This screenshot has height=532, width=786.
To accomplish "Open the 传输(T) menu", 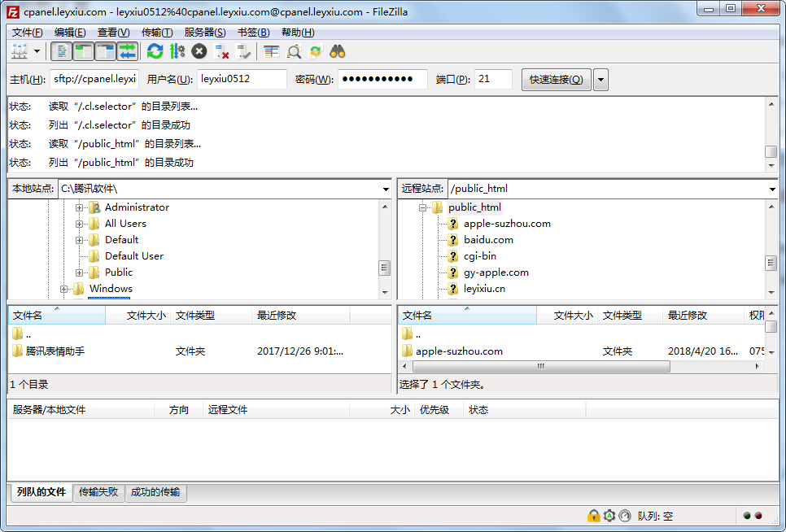I will [157, 33].
